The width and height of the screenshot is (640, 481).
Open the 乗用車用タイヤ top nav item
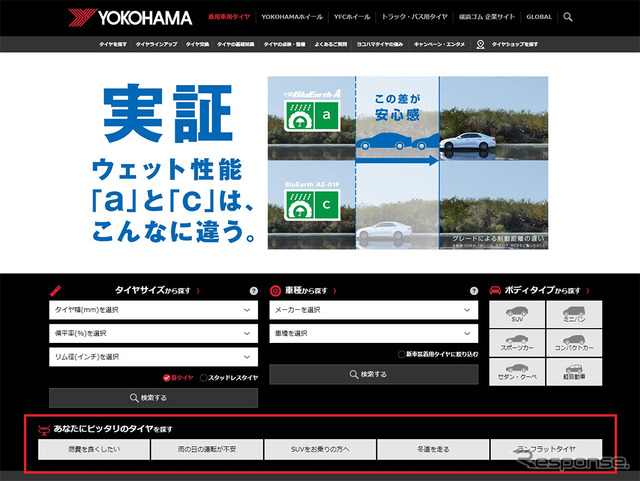click(229, 17)
